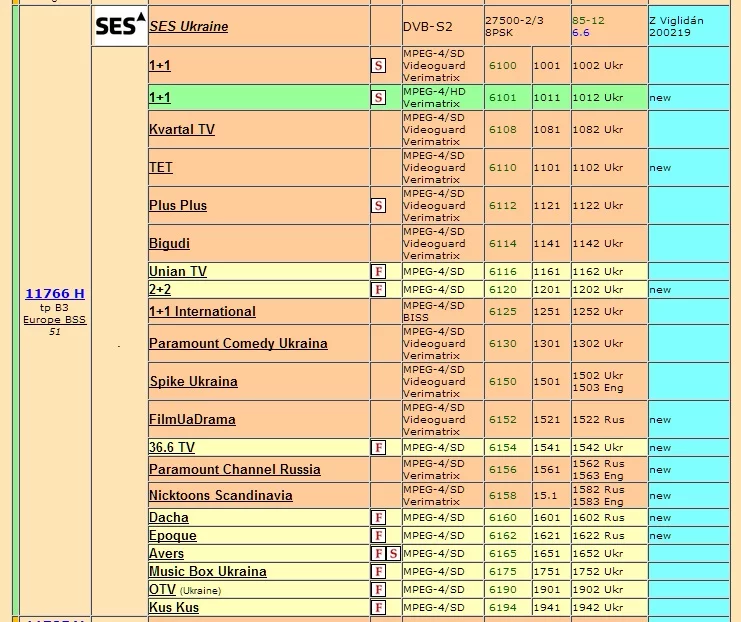The width and height of the screenshot is (741, 622).
Task: Click the S icon in Avers row
Action: click(393, 553)
